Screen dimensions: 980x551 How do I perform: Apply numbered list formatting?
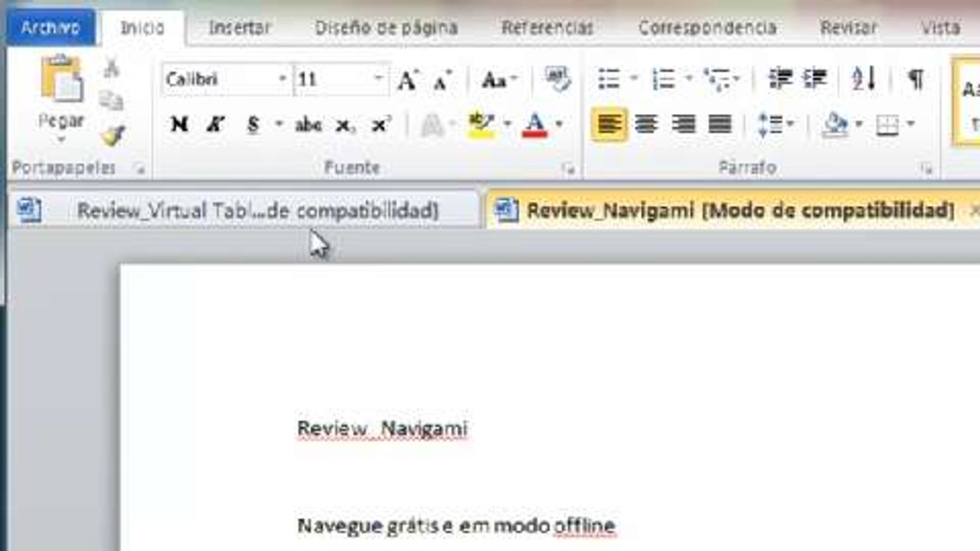coord(663,79)
